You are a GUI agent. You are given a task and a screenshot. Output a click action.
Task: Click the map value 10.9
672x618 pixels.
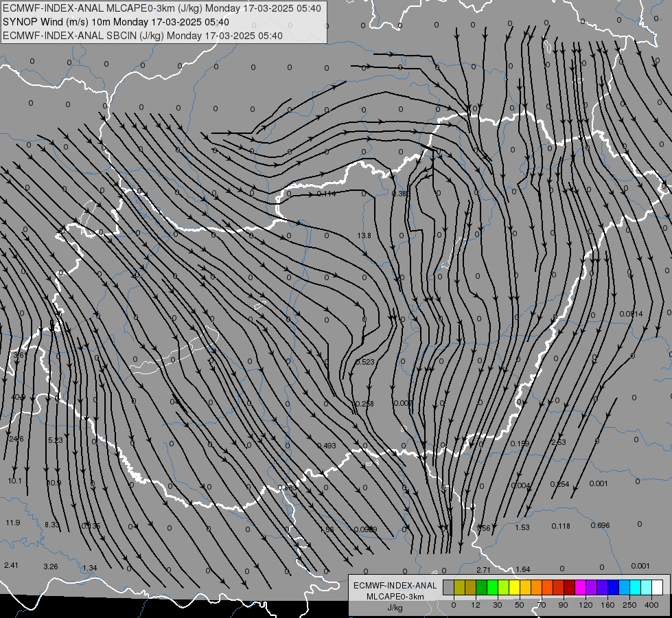click(x=54, y=483)
